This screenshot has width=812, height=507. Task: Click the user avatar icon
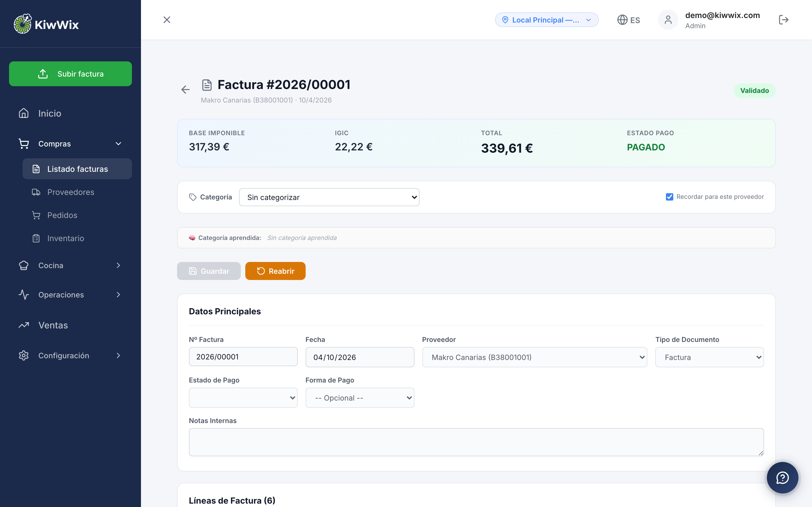coord(668,20)
